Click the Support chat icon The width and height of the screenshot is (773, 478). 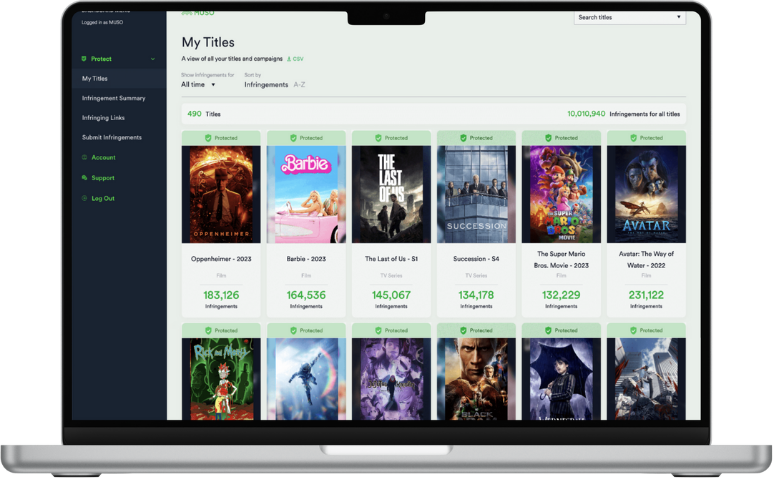[84, 178]
